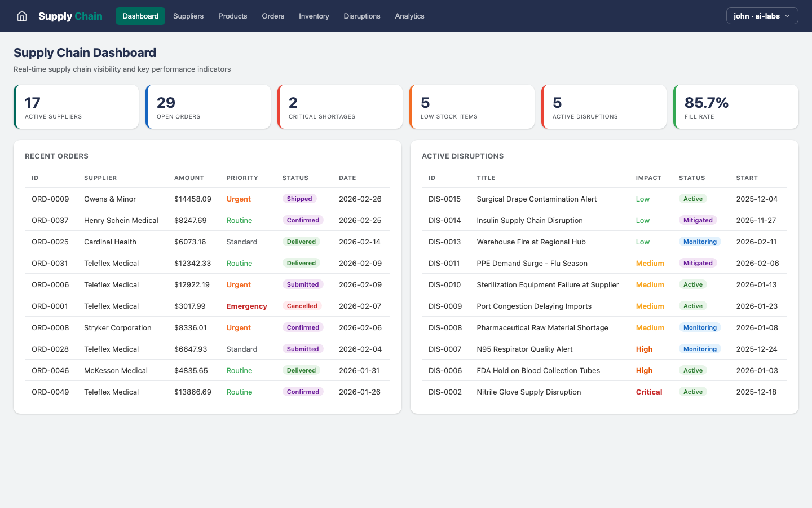Click the Active Suppliers KPI card
Screen dimensions: 812x508
pos(76,106)
